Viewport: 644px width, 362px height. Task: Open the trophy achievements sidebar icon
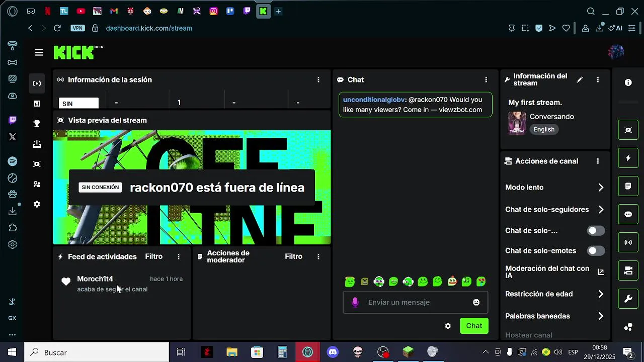point(37,124)
